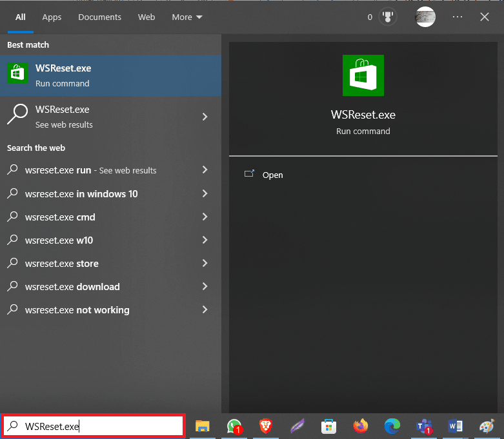Click the green Store icon in Best match

pos(17,73)
